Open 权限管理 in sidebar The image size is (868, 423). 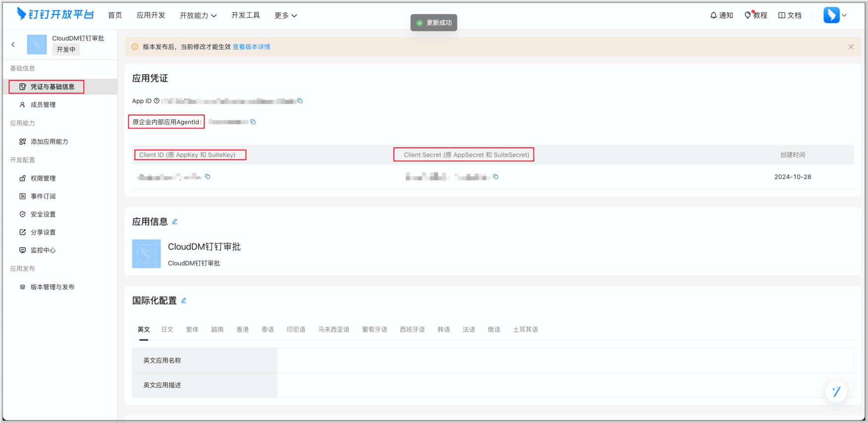click(43, 178)
